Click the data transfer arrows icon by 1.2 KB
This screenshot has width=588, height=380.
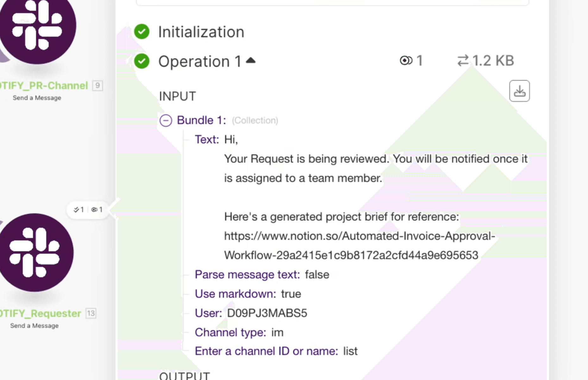point(463,60)
